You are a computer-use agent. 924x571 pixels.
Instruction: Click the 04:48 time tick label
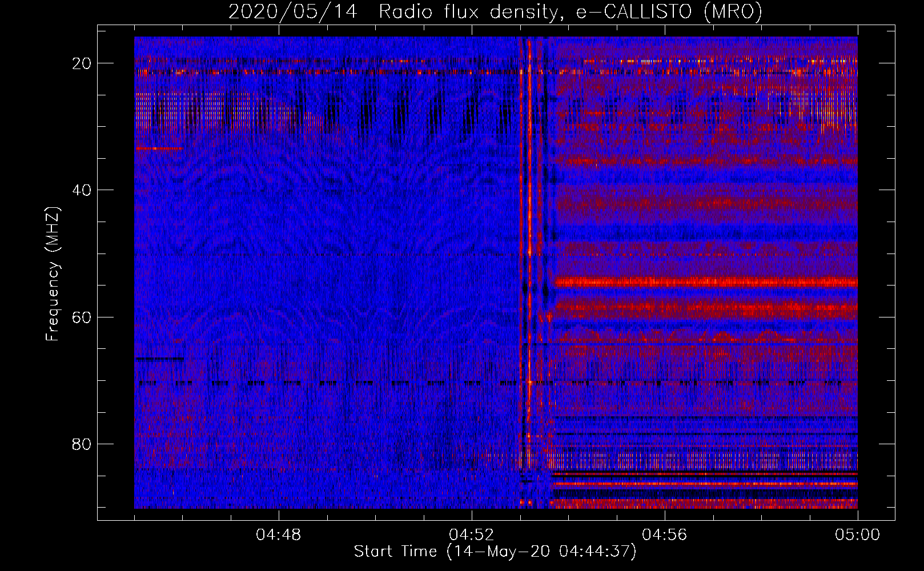pyautogui.click(x=279, y=535)
